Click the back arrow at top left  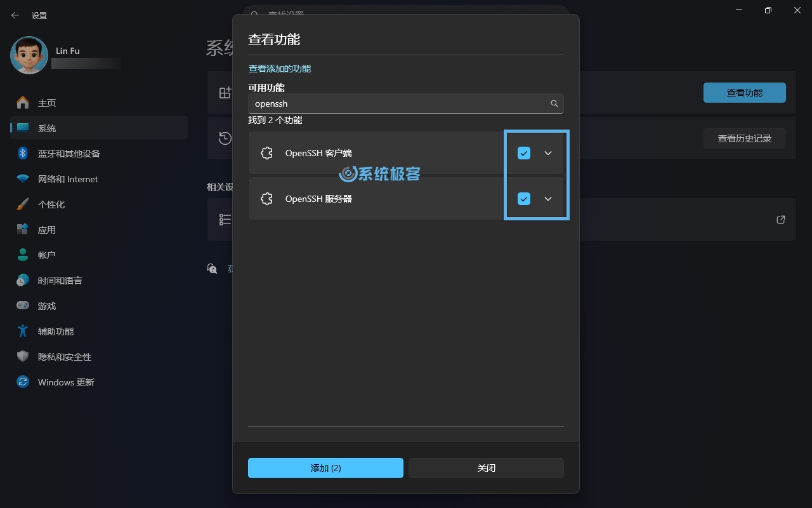14,15
